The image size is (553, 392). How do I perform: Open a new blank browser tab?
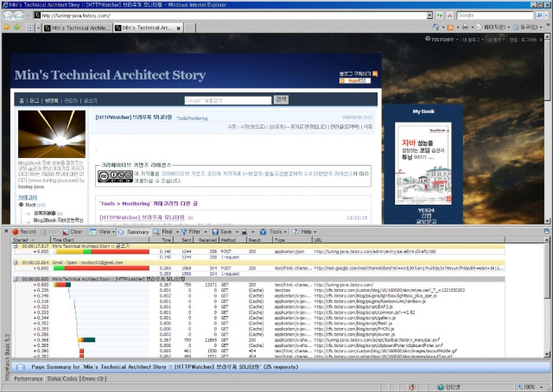point(190,28)
